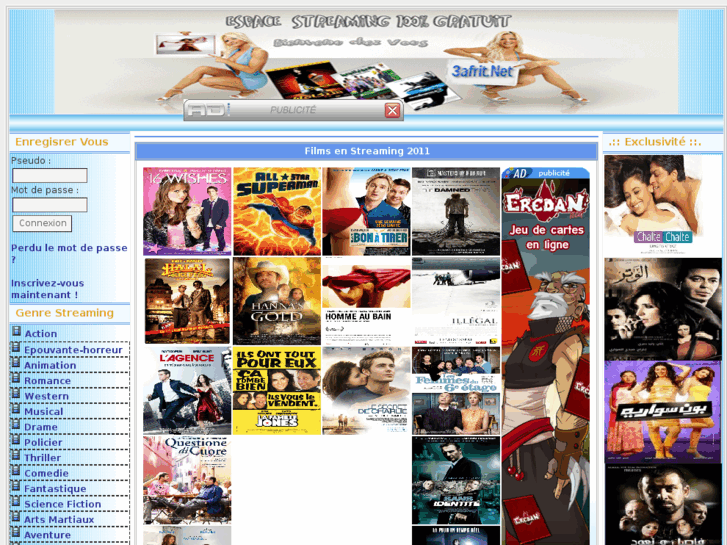
Task: Close the Publicité ad bar
Action: [x=392, y=110]
